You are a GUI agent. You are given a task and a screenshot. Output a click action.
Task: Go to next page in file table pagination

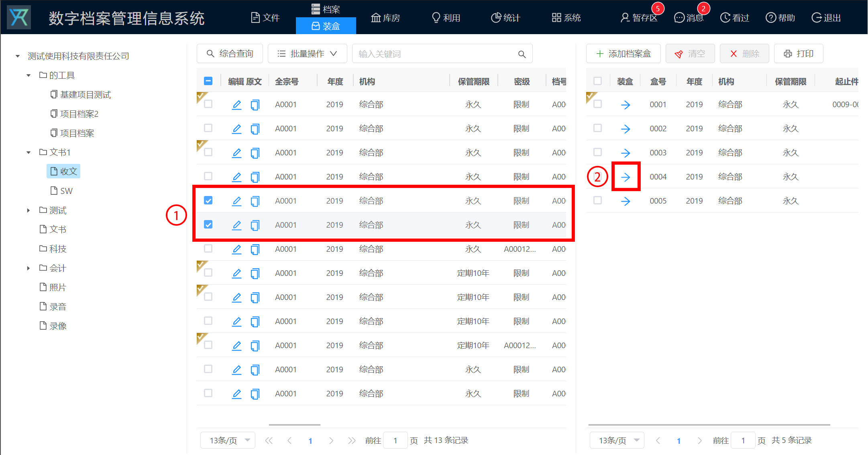[x=331, y=441]
